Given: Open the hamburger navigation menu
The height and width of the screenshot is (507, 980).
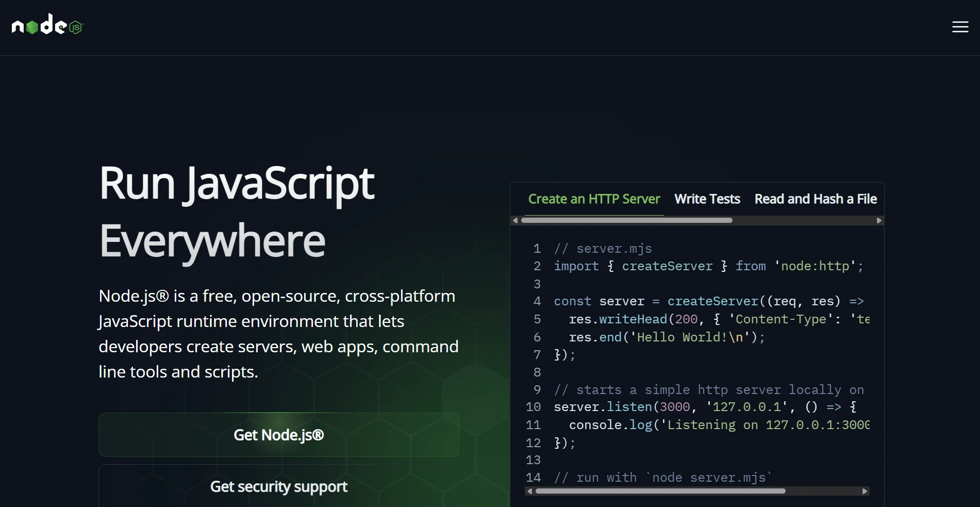Looking at the screenshot, I should [x=960, y=27].
